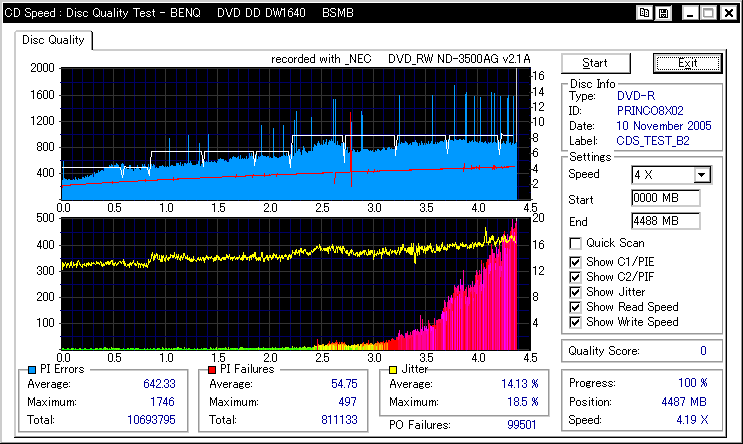Click the copy to clipboard icon in title bar
Image resolution: width=743 pixels, height=444 pixels.
(x=644, y=13)
